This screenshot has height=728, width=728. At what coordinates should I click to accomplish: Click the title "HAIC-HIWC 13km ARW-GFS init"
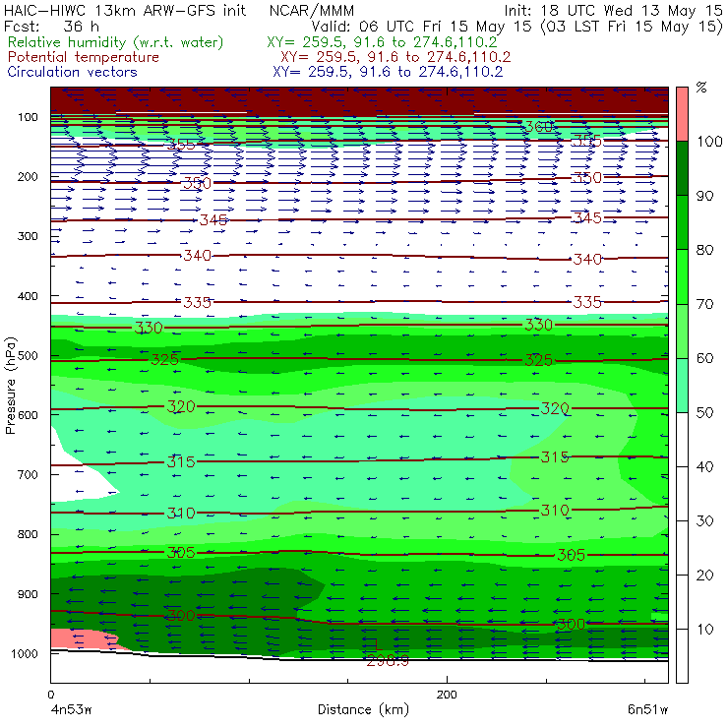coord(125,10)
